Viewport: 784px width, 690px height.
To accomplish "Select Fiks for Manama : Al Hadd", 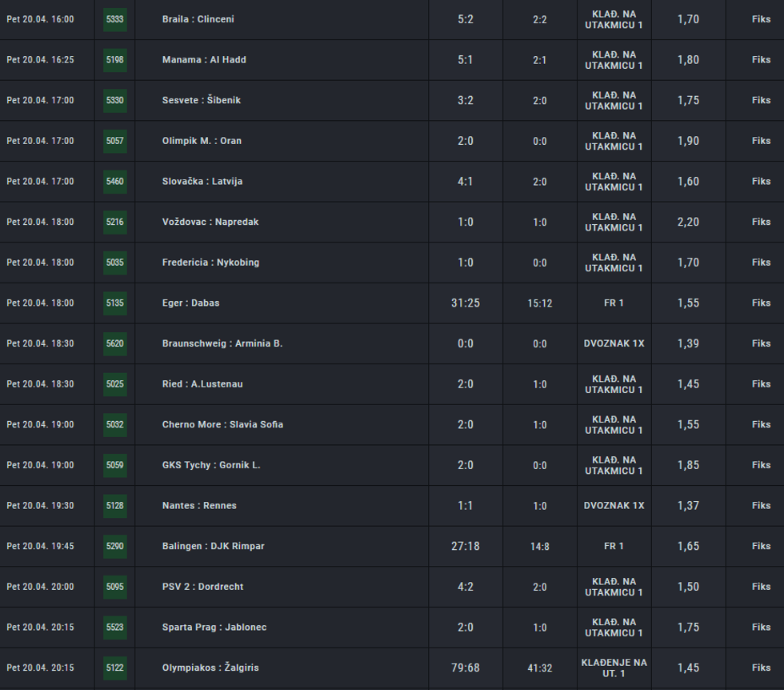I will (x=761, y=60).
